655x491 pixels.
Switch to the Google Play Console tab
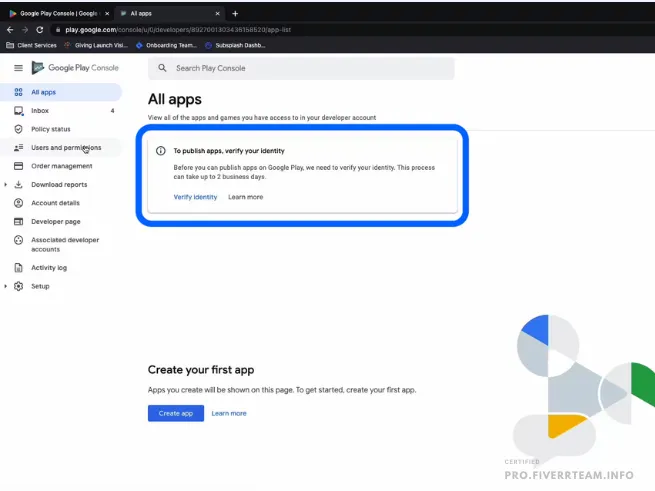[x=58, y=13]
